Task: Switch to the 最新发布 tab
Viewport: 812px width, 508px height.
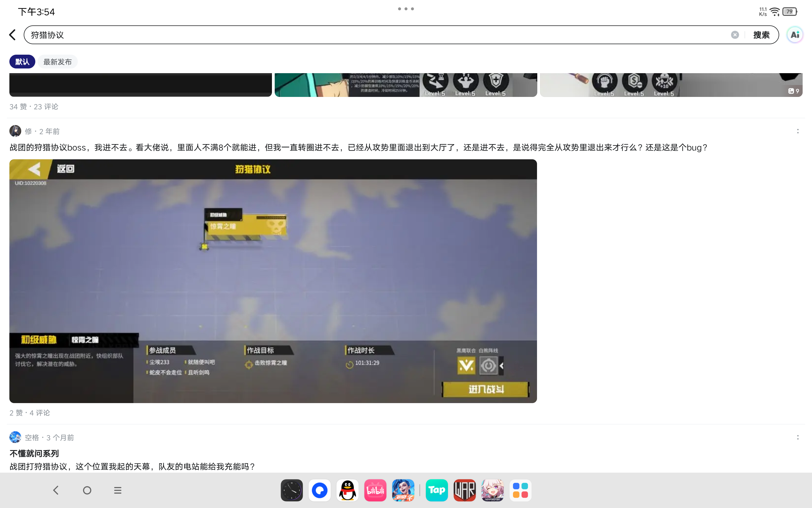Action: [57, 62]
